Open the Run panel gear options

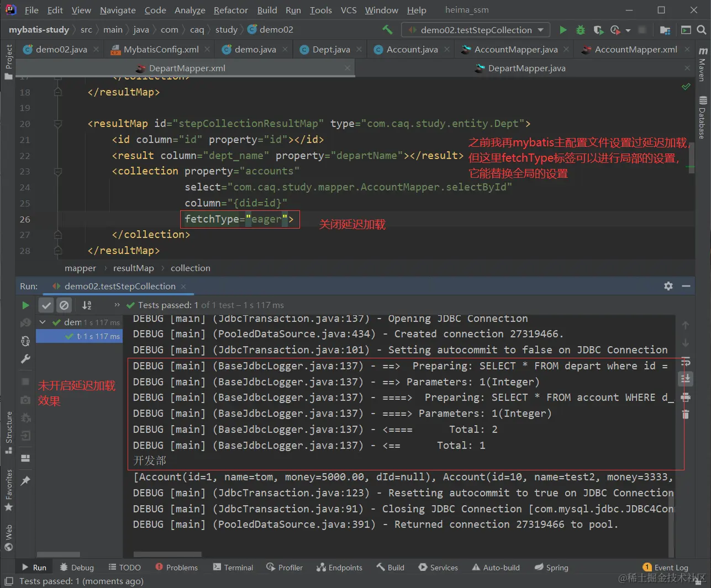[x=668, y=286]
